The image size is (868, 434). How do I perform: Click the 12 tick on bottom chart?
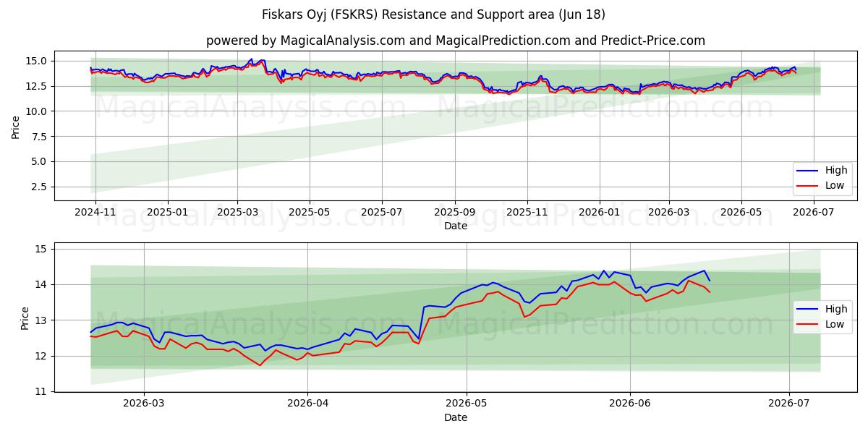pos(40,356)
